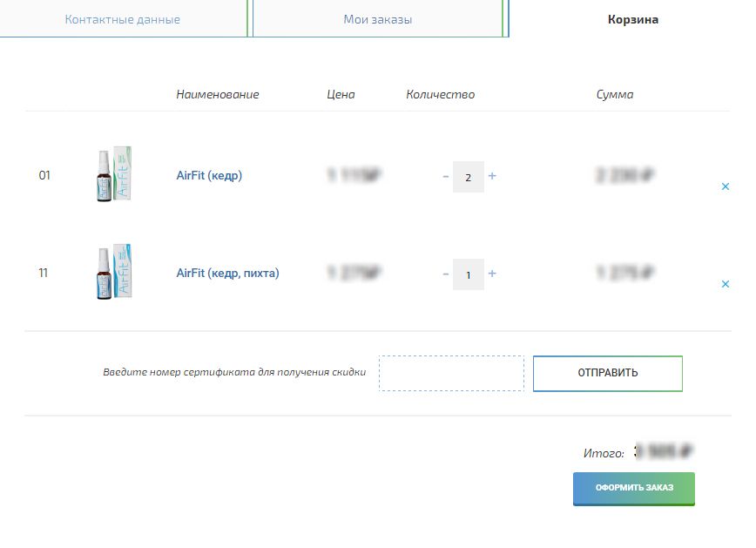Decrease quantity of AirFit (кедр)
Screen dimensions: 756x548
[446, 177]
